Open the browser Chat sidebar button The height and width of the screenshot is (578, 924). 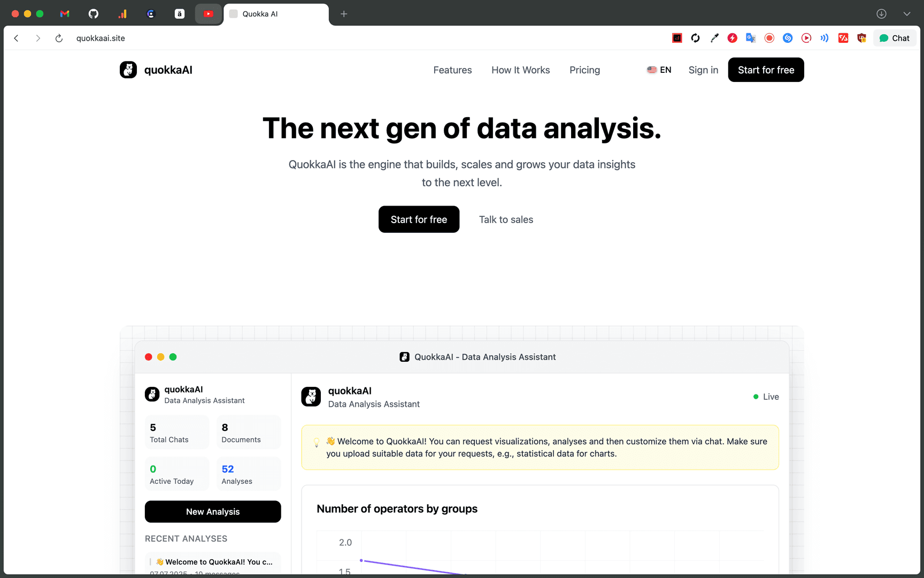tap(895, 38)
